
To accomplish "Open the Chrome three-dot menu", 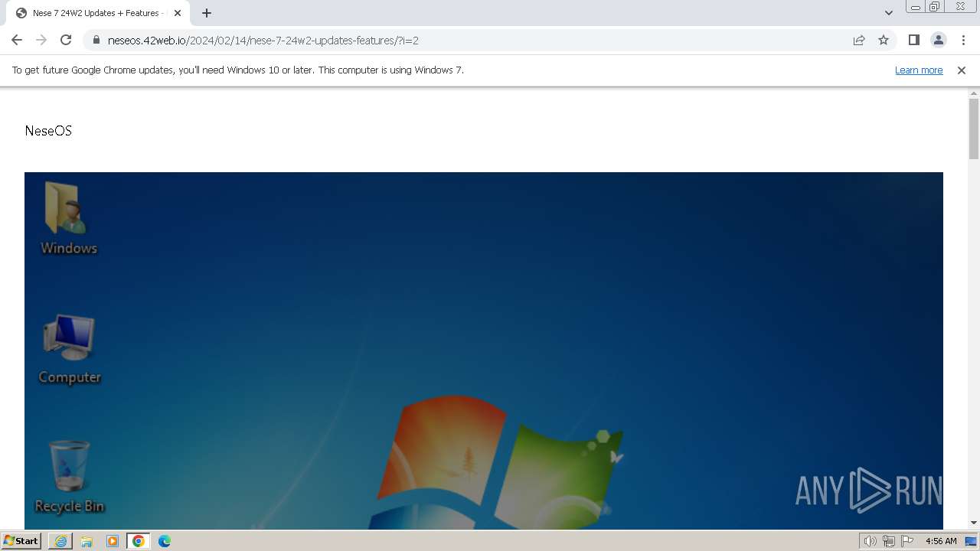I will (x=963, y=40).
